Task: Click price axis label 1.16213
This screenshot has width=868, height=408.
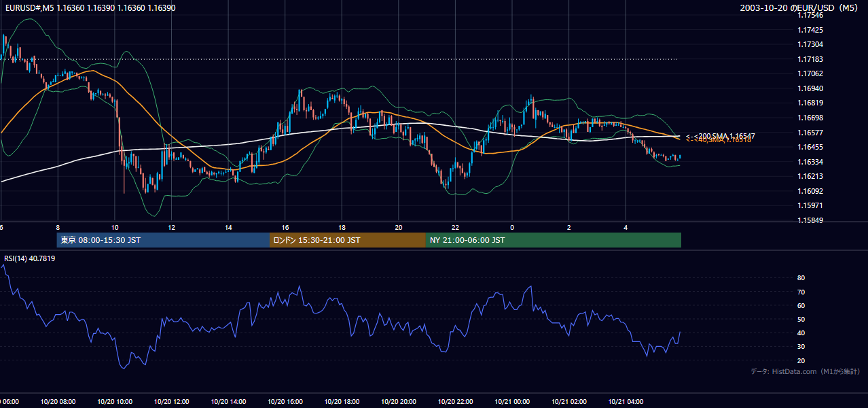Action: click(810, 176)
